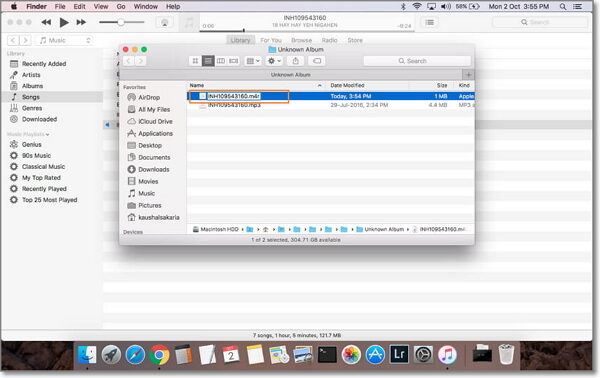This screenshot has height=378, width=600.
Task: Click the Finder Search field
Action: tap(417, 61)
